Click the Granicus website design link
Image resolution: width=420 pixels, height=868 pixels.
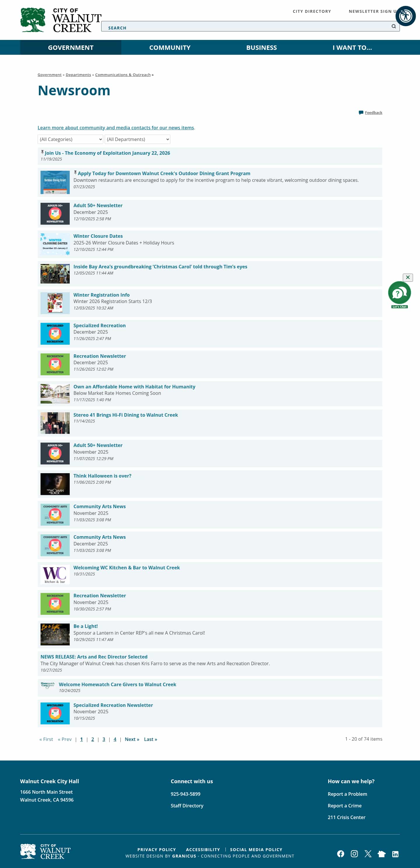(184, 856)
